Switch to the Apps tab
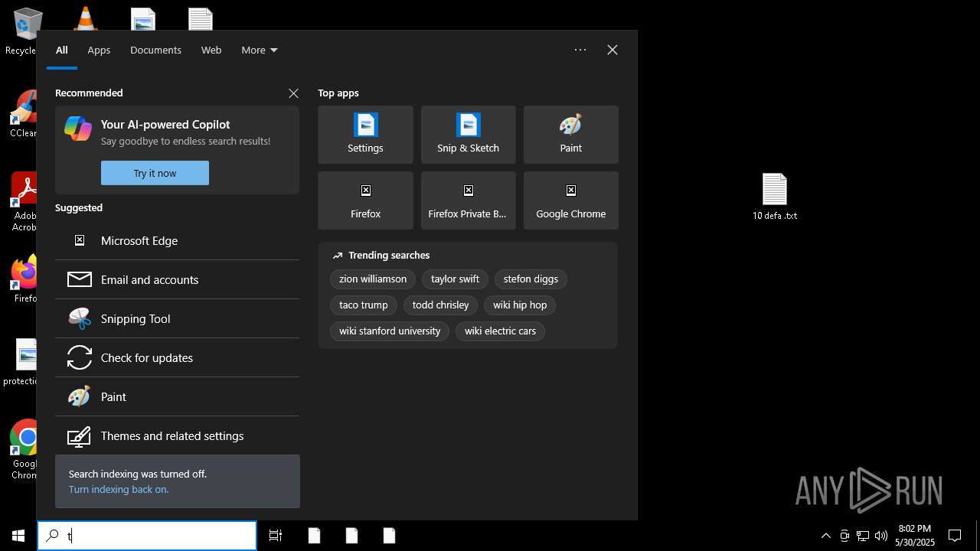Screen dimensions: 980x551 coord(99,50)
